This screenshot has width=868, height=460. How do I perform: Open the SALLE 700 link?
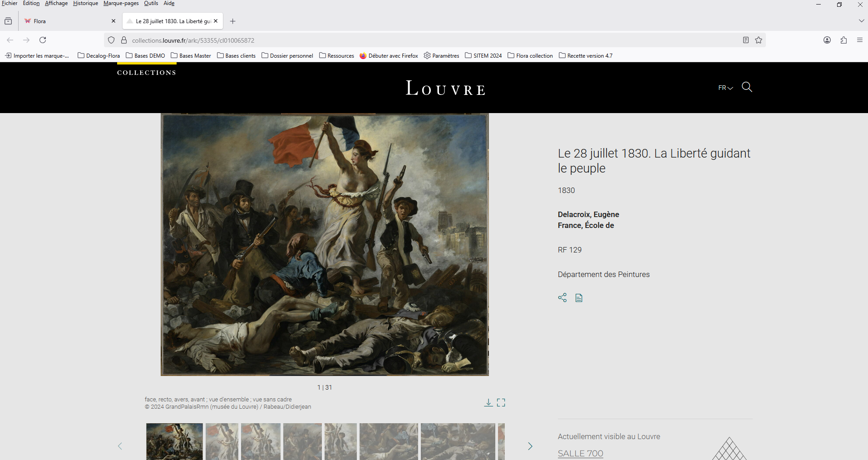580,453
